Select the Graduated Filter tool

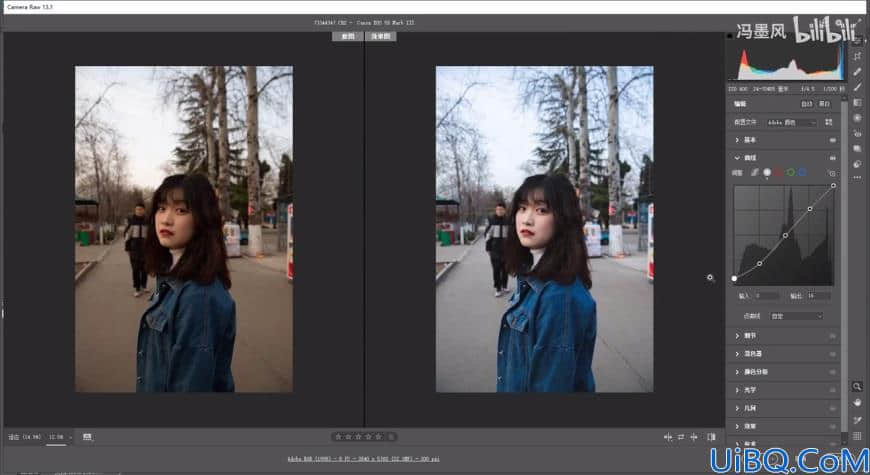click(x=857, y=103)
